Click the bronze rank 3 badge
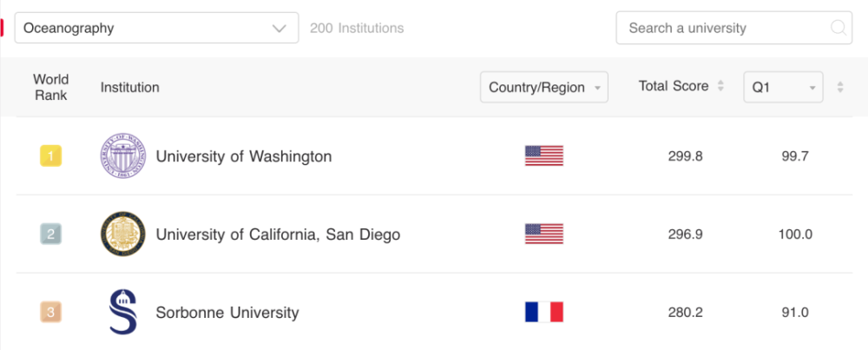Screen dimensions: 868x350 [50, 312]
